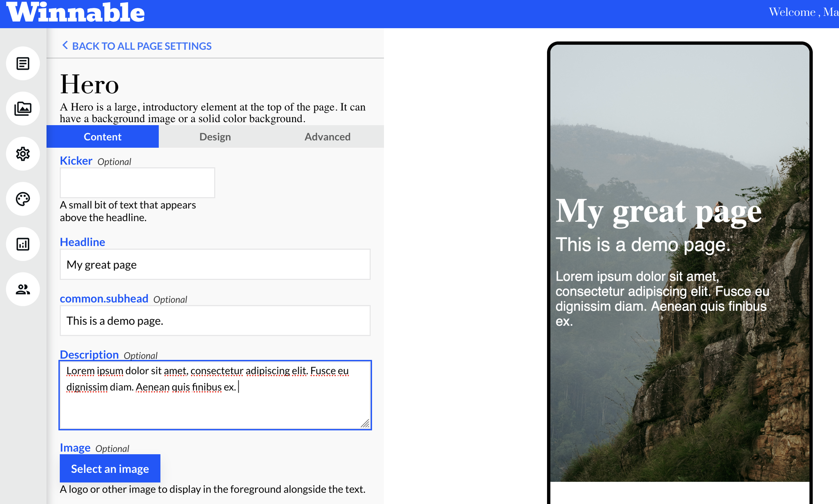The height and width of the screenshot is (504, 839).
Task: Select the Content tab
Action: click(102, 137)
